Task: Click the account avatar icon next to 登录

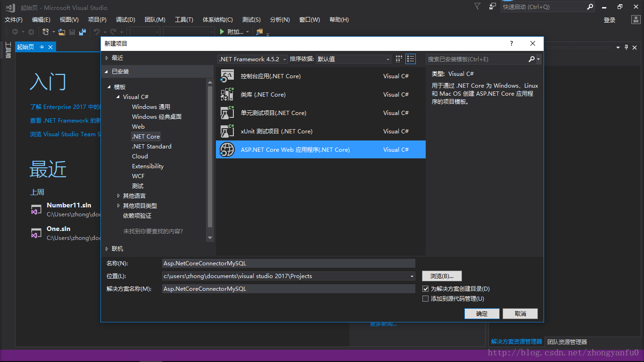Action: 636,20
